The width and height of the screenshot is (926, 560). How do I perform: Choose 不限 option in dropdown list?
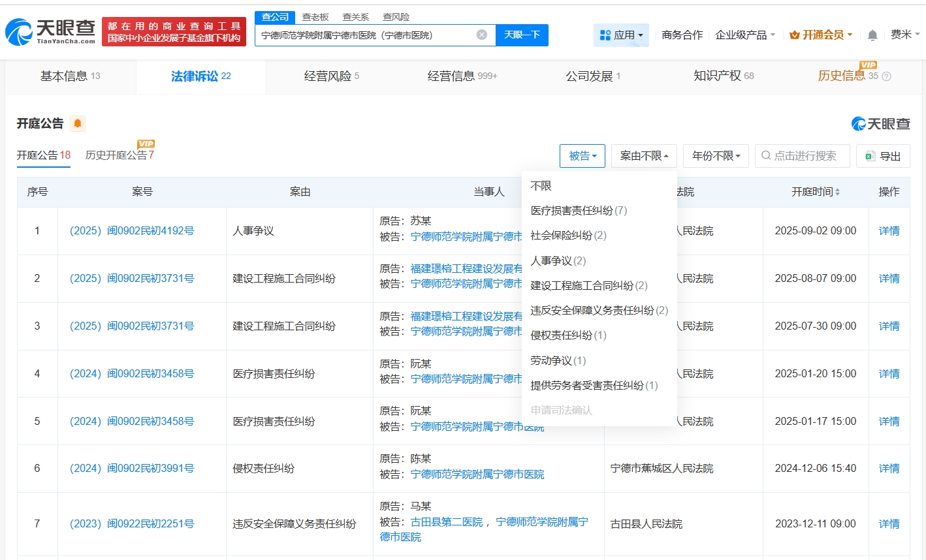pyautogui.click(x=541, y=186)
